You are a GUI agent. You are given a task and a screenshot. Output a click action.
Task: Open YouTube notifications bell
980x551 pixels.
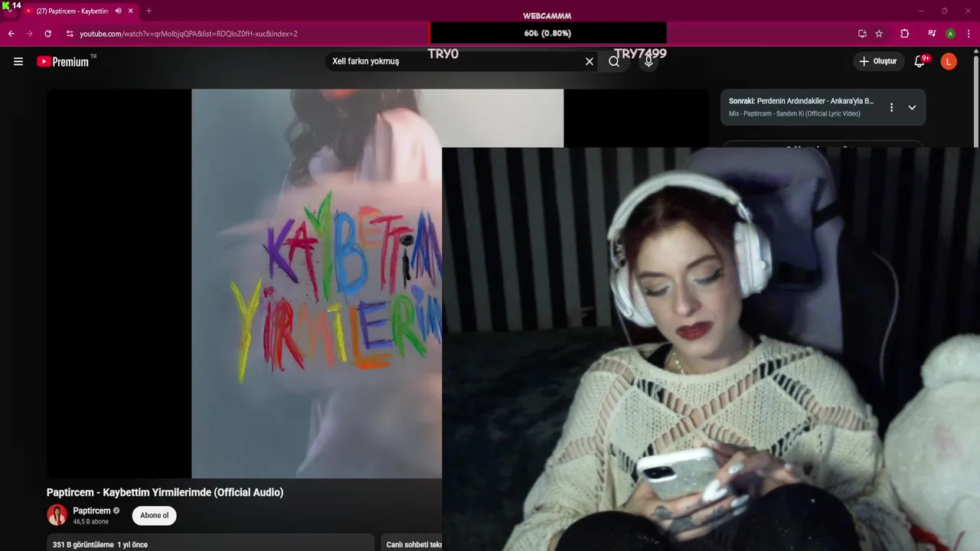(x=920, y=61)
